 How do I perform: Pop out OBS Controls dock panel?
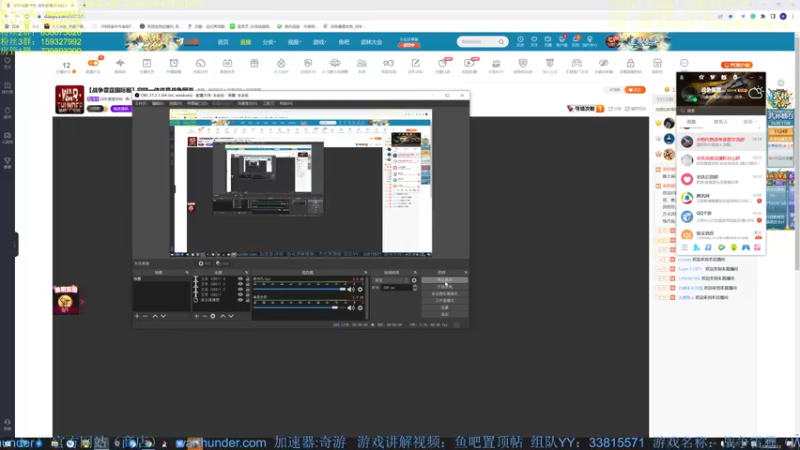coord(466,272)
